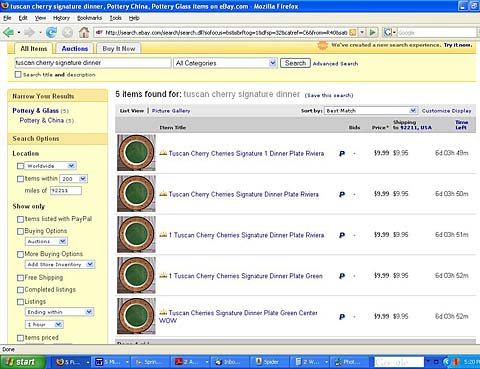Open the Worldwide location dropdown
This screenshot has height=369, width=480.
(x=51, y=166)
